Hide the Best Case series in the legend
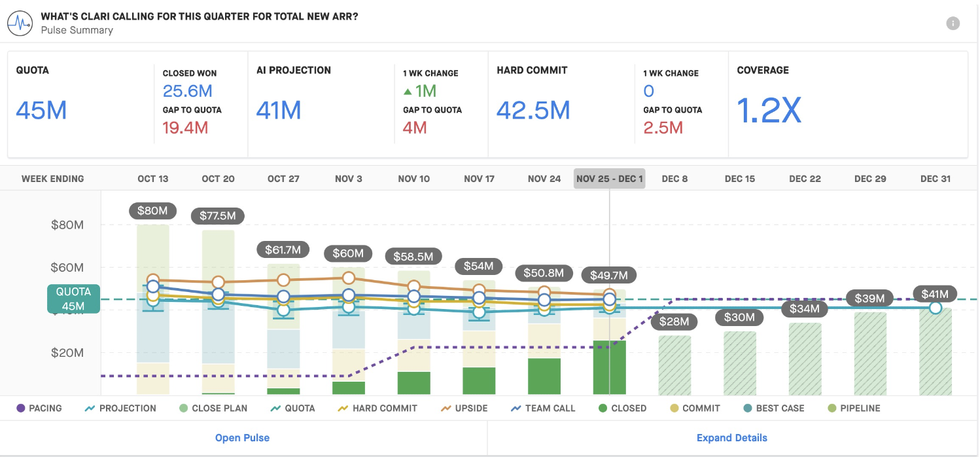Viewport: 980px width, 457px height. [773, 408]
